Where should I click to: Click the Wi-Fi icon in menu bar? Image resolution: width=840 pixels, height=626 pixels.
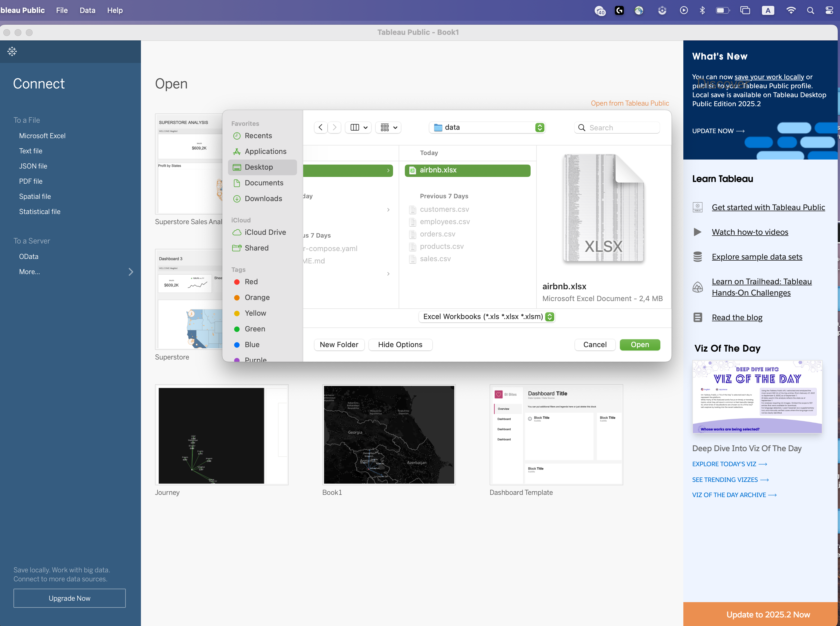coord(791,10)
